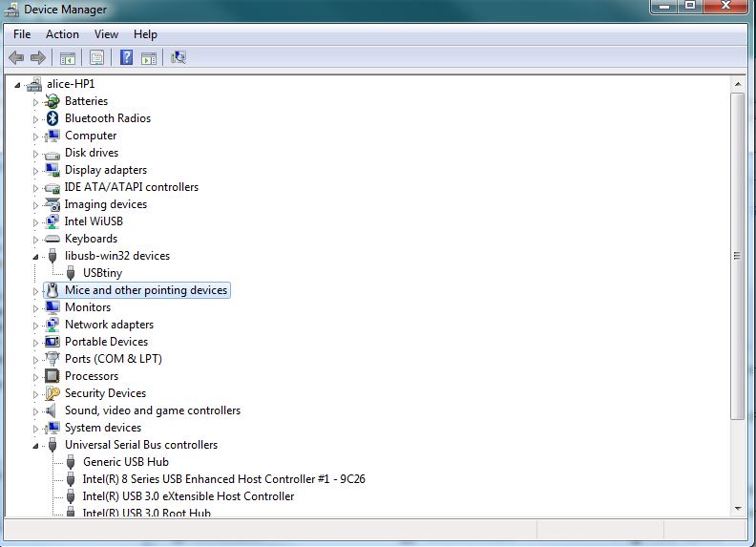Click the scrollbar down arrow
Screen dimensions: 756x547
[x=738, y=508]
